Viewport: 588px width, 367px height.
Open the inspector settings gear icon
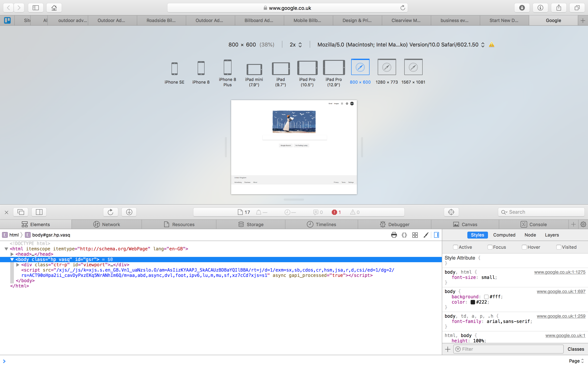583,224
